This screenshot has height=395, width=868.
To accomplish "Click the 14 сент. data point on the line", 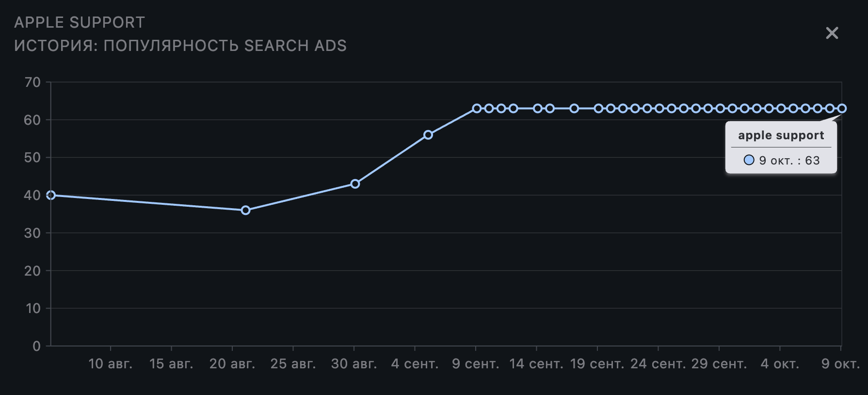I will click(537, 109).
